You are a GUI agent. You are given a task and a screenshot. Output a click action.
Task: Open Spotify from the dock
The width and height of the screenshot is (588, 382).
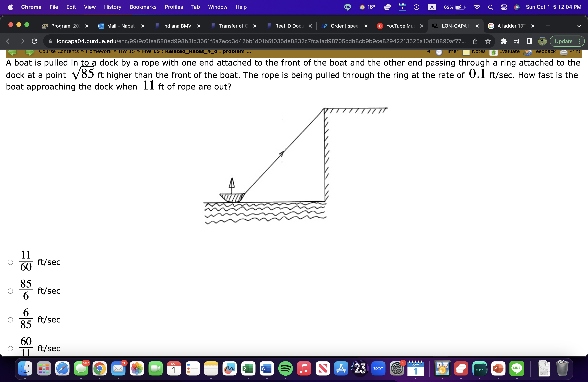pos(285,368)
